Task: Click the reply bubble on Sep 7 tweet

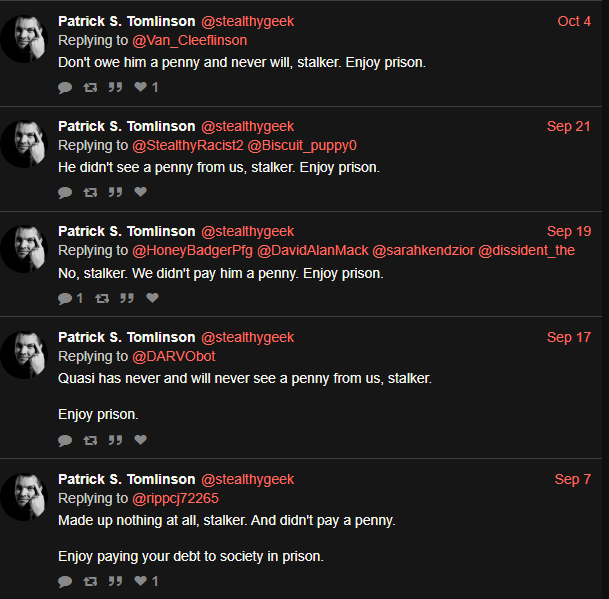Action: 65,582
